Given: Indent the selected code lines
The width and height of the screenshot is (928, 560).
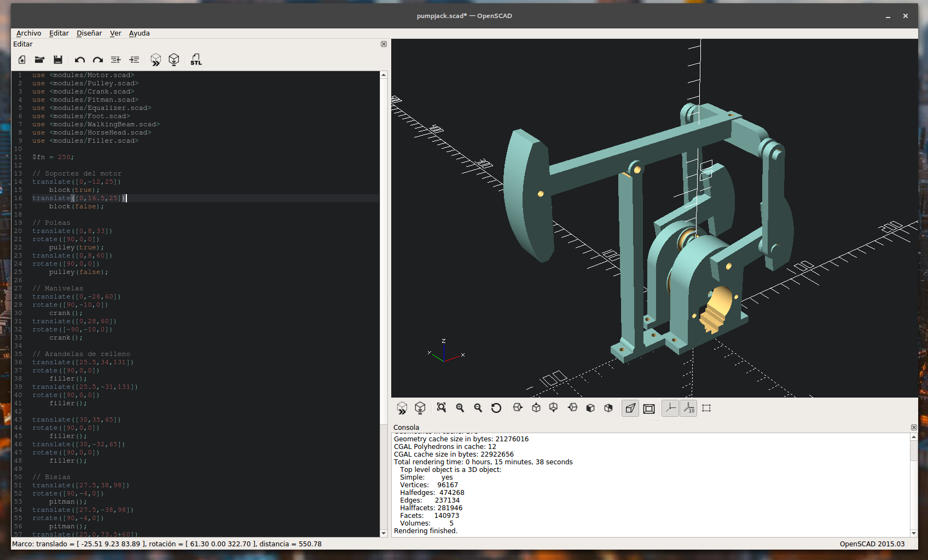Looking at the screenshot, I should pyautogui.click(x=134, y=60).
